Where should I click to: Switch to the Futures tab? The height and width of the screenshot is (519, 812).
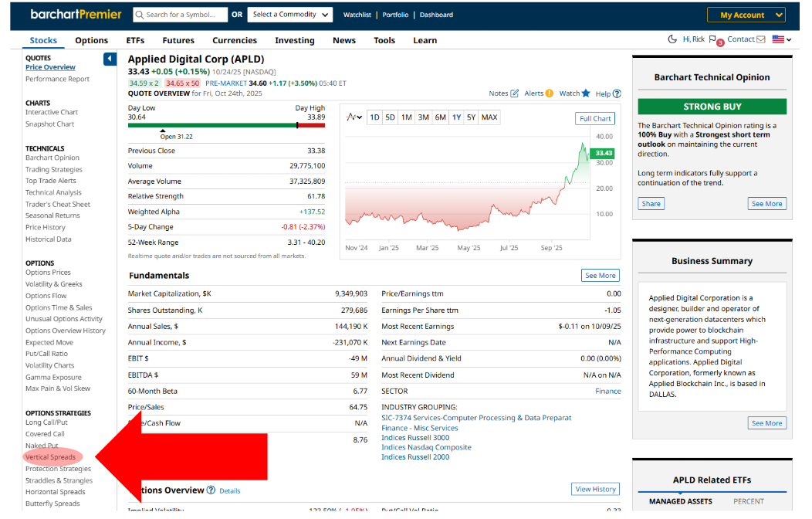pos(178,40)
